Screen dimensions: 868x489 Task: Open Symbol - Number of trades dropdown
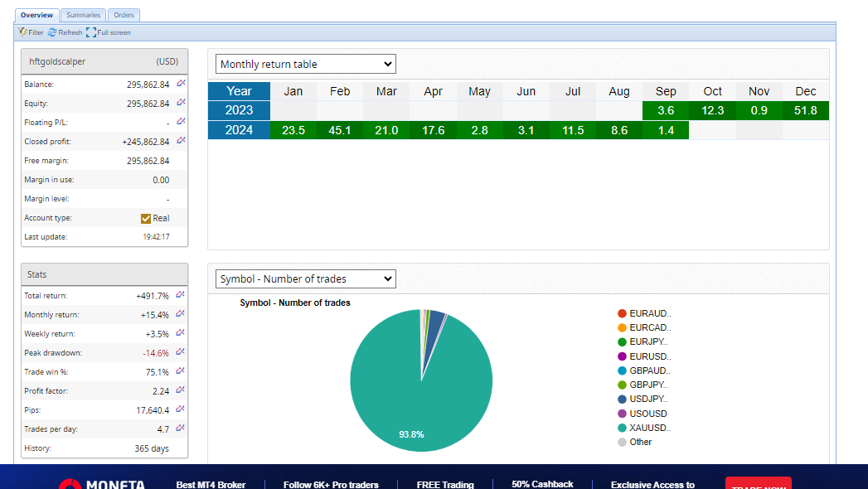(x=305, y=279)
